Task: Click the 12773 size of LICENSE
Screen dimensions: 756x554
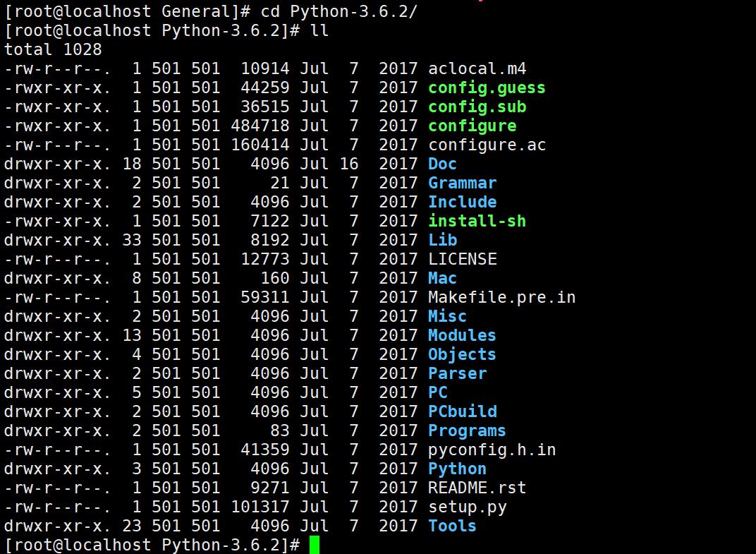Action: (x=265, y=259)
